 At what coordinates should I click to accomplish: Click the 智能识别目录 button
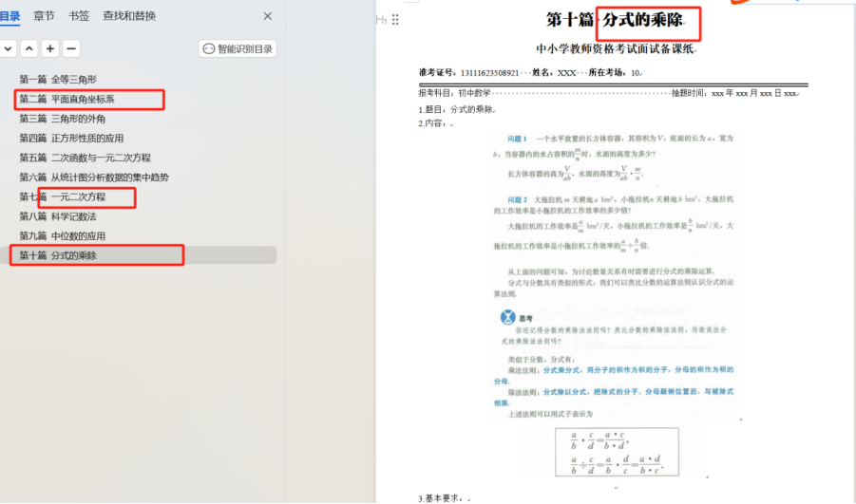point(238,48)
